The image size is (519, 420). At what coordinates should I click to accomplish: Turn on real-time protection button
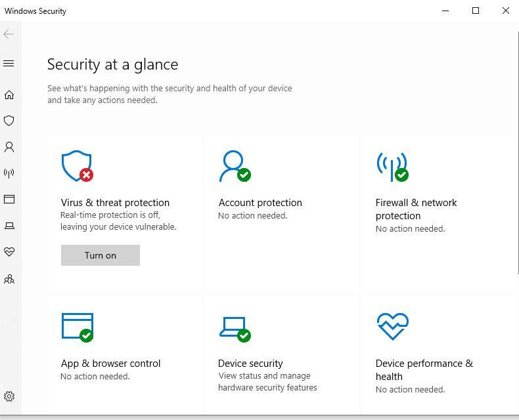tap(101, 255)
